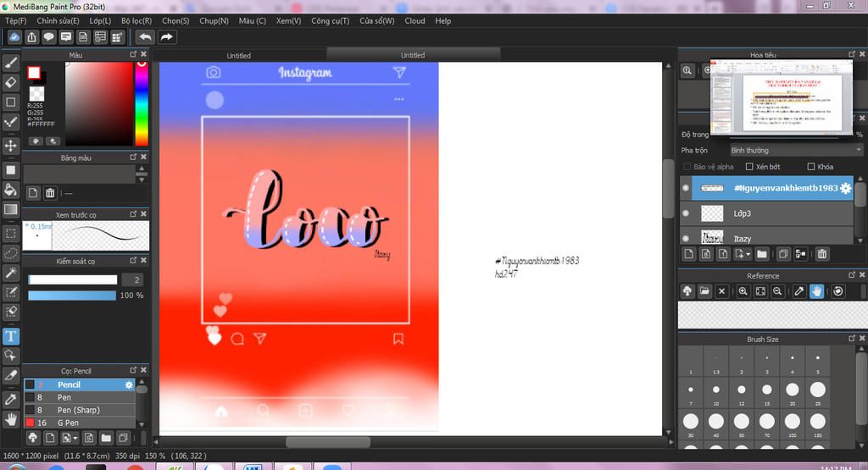868x470 pixels.
Task: Hide the #Nguyenvankhiemtb1983 layer
Action: coord(686,188)
